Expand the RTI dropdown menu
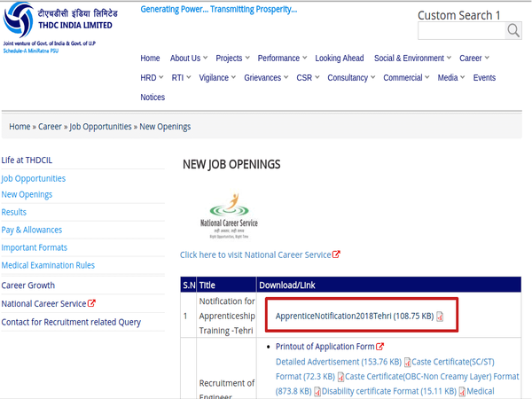 (x=181, y=78)
